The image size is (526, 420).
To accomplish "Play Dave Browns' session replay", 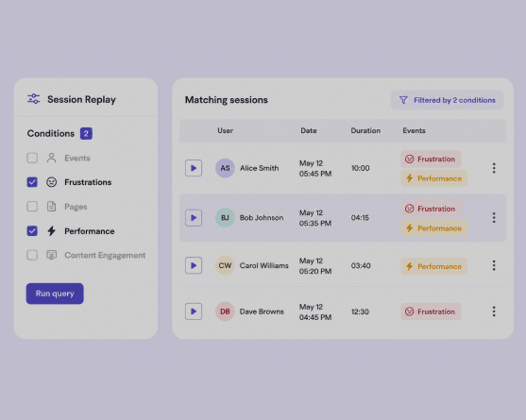I will (194, 311).
